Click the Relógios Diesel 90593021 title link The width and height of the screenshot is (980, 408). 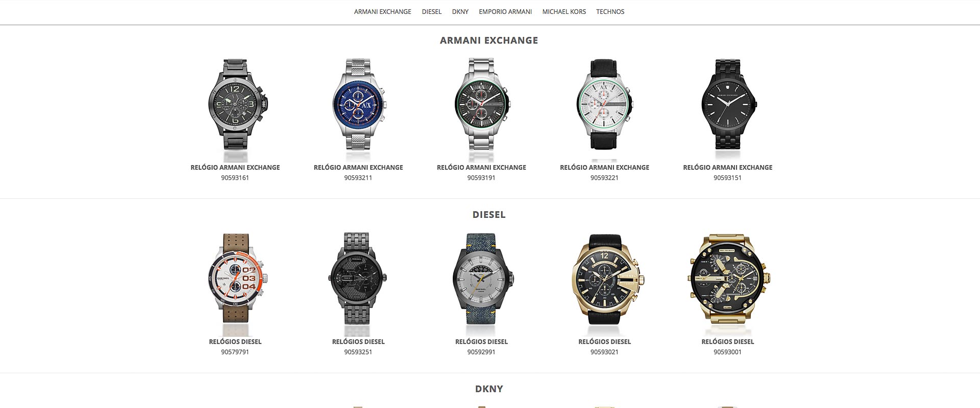click(604, 342)
